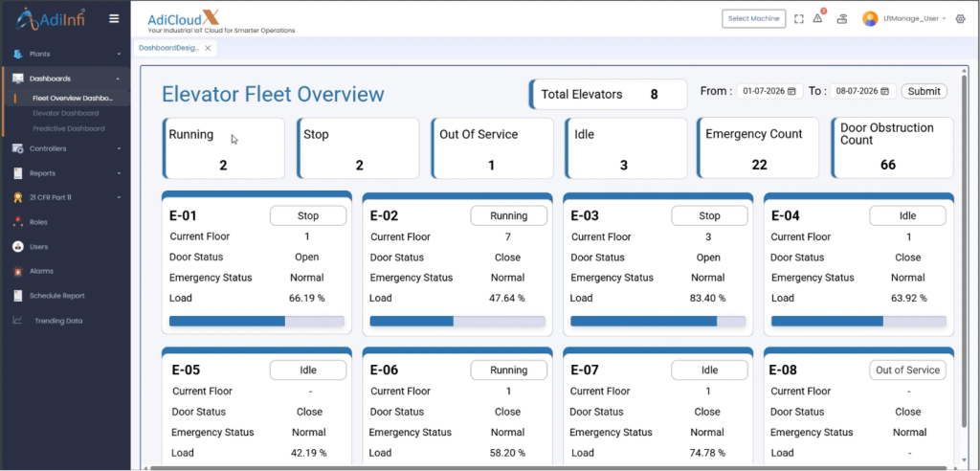Click the Dashboards sidebar icon
The width and height of the screenshot is (980, 471).
(x=17, y=78)
